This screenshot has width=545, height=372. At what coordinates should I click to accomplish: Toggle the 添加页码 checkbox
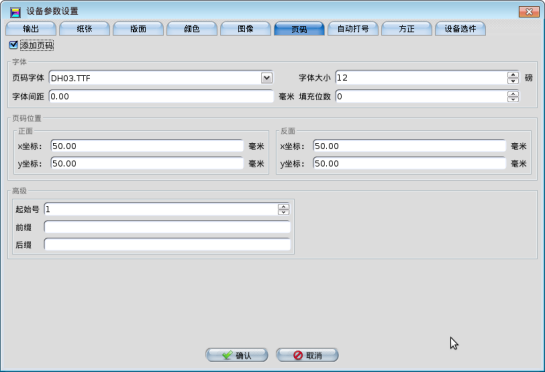[x=14, y=45]
